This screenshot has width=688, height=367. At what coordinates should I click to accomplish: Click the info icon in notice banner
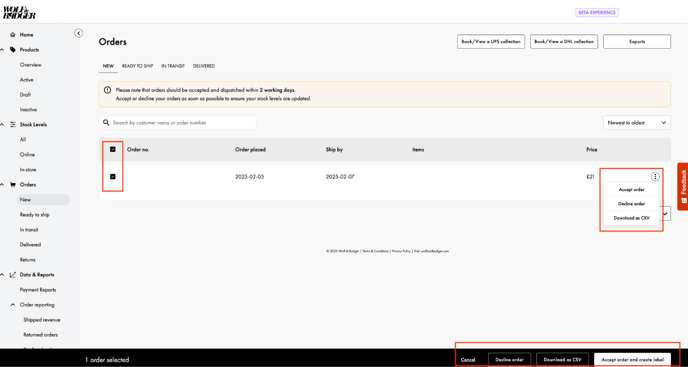pos(108,90)
